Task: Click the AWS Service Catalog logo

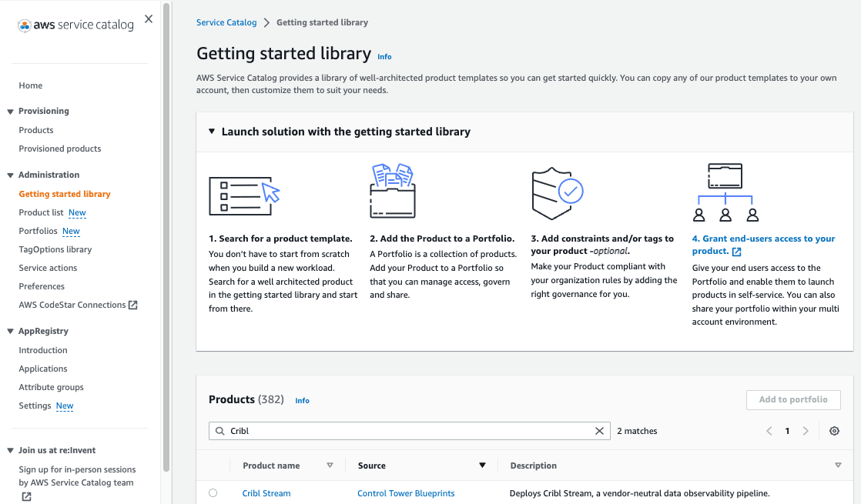Action: tap(75, 25)
